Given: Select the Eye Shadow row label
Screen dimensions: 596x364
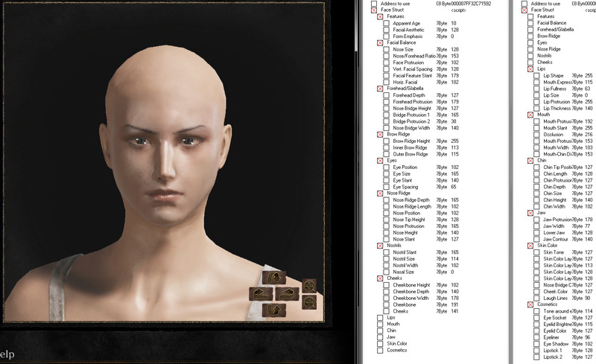Looking at the screenshot, I should click(x=556, y=344).
